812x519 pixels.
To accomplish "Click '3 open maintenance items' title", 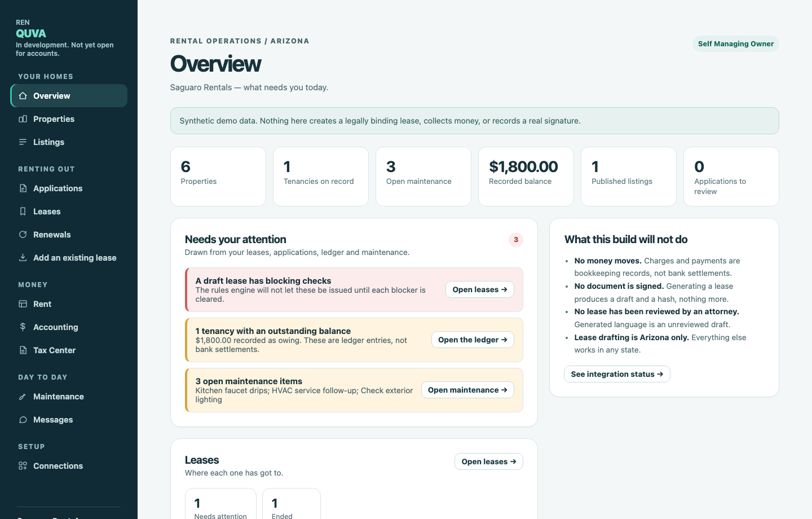I will 249,381.
